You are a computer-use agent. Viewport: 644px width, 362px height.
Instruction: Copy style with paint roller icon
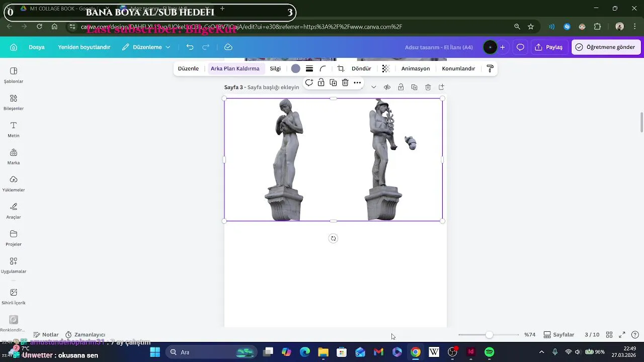490,68
